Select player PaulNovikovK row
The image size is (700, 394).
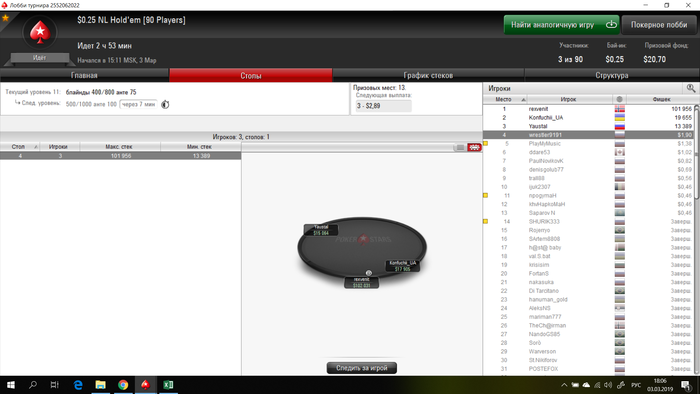pyautogui.click(x=588, y=161)
